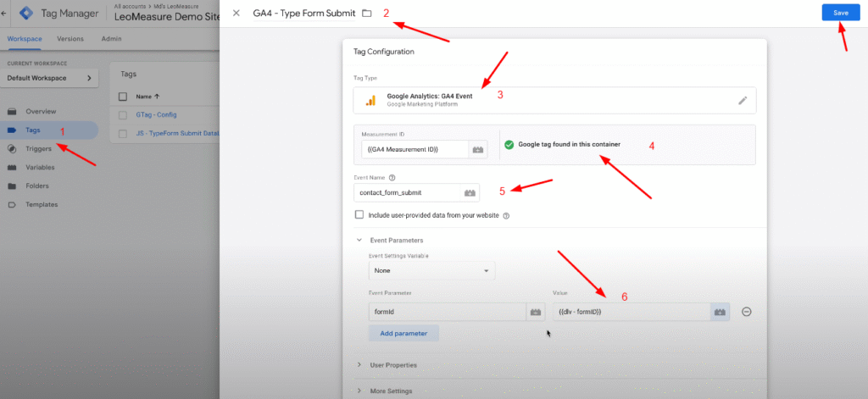Click the Tags label icon in sidebar
This screenshot has height=399, width=868.
pos(12,130)
